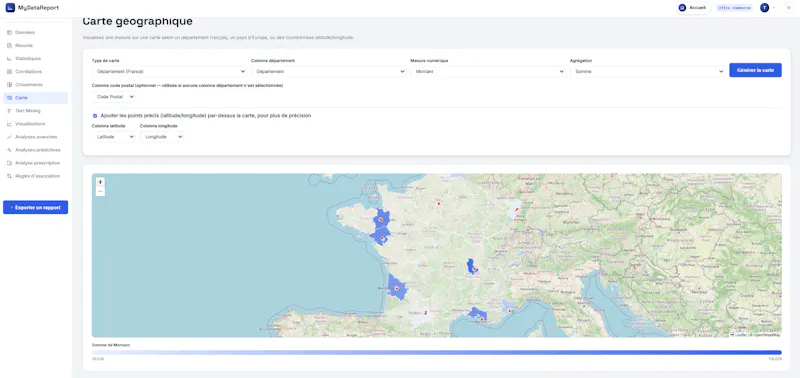Zoom out on the map with minus button
This screenshot has width=800, height=378.
100,191
